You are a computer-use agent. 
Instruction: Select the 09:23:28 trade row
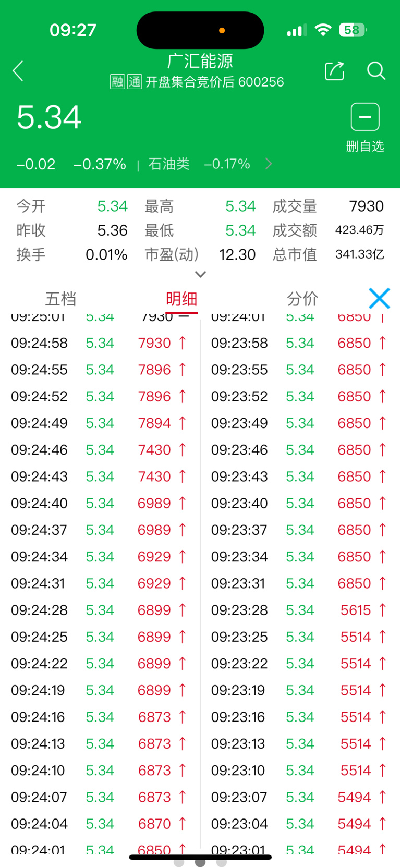coord(299,610)
